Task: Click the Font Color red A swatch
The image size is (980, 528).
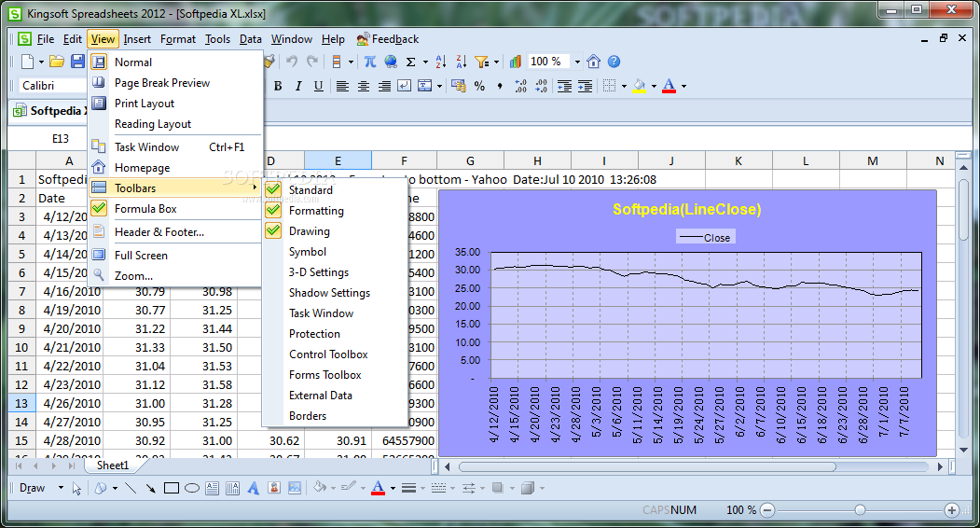Action: point(669,87)
